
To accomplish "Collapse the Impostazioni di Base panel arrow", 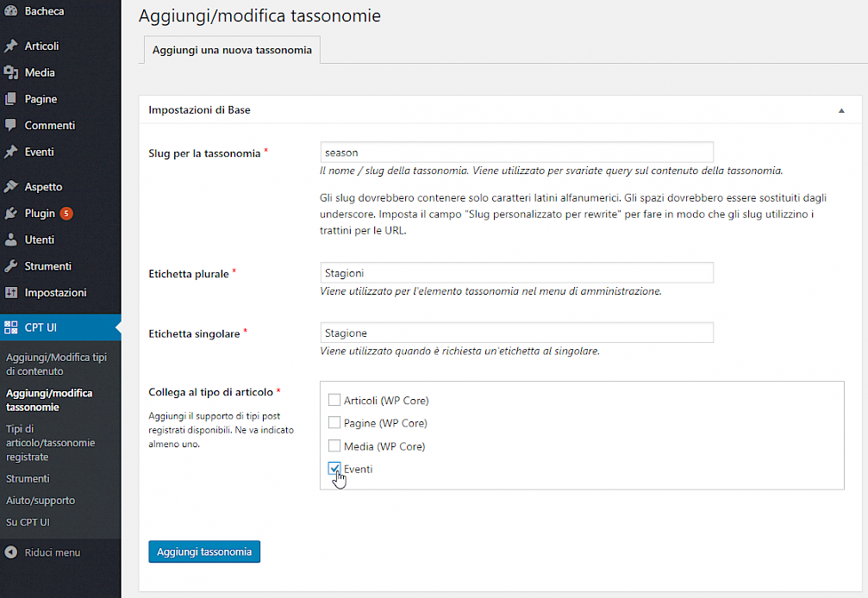I will 841,110.
